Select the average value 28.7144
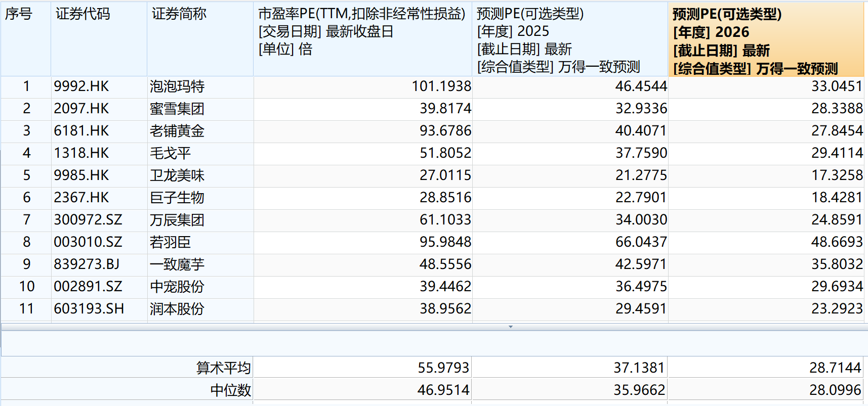868x406 pixels. 835,368
